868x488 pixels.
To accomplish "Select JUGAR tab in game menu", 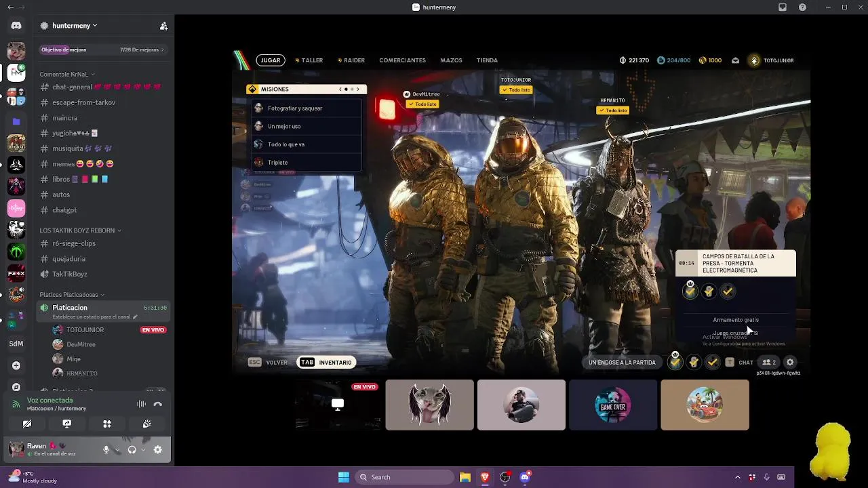I will [271, 60].
